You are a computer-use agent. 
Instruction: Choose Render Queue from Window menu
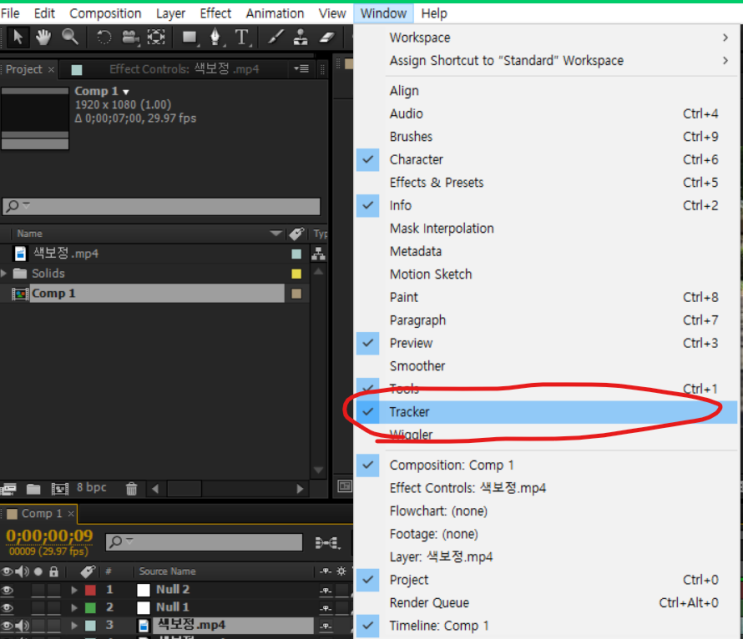pos(546,603)
